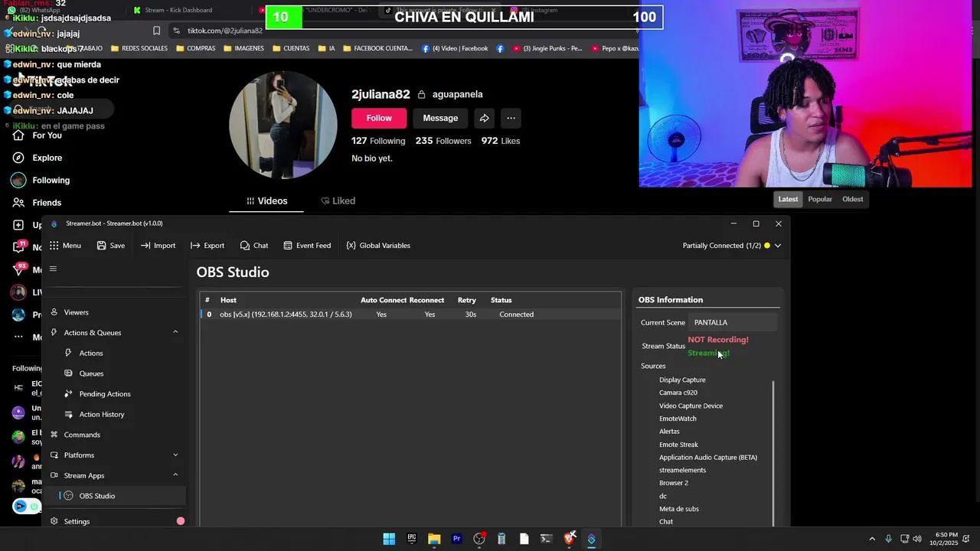This screenshot has width=980, height=551.
Task: Open the 2juliana82 profile picture
Action: click(283, 125)
